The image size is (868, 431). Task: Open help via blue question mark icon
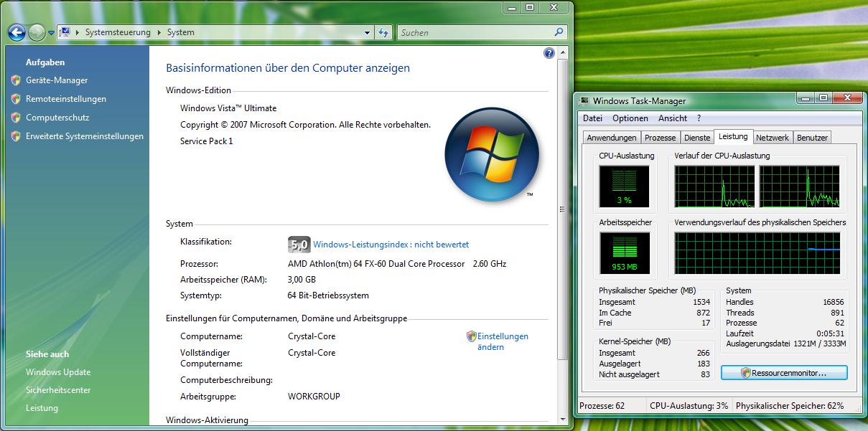(x=549, y=53)
